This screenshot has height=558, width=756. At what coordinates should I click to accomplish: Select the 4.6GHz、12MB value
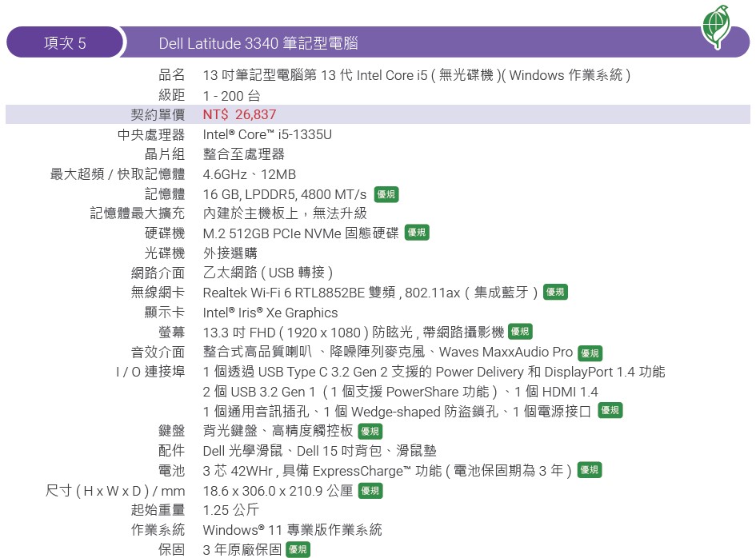250,174
